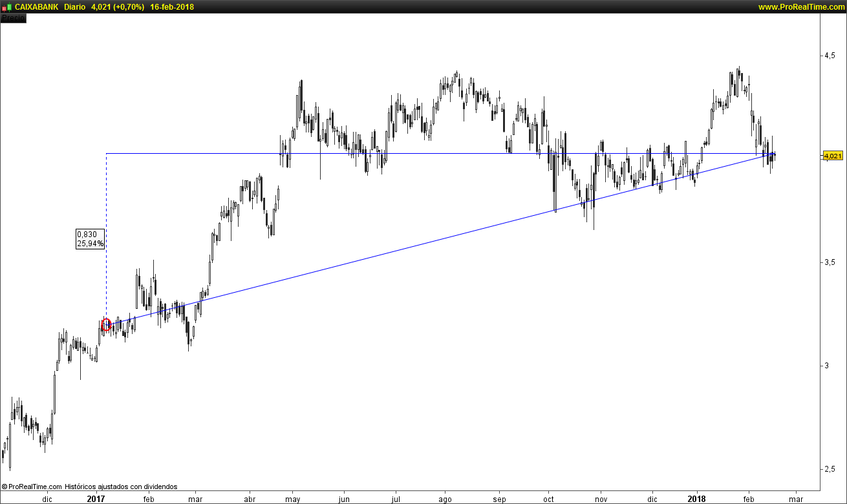The height and width of the screenshot is (504, 847).
Task: Click the Precio panel label
Action: [x=13, y=18]
